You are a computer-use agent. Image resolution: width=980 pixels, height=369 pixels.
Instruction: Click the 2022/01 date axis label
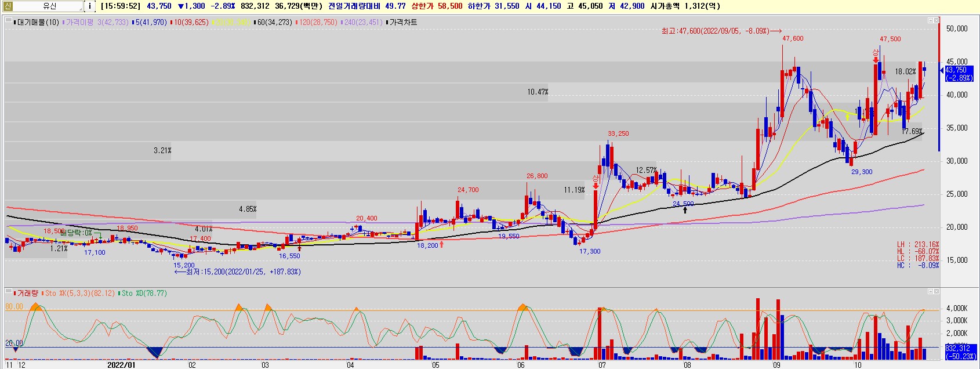[x=121, y=365]
